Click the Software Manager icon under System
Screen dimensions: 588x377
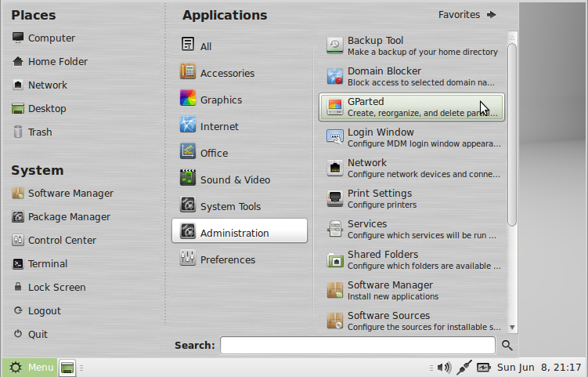(18, 193)
